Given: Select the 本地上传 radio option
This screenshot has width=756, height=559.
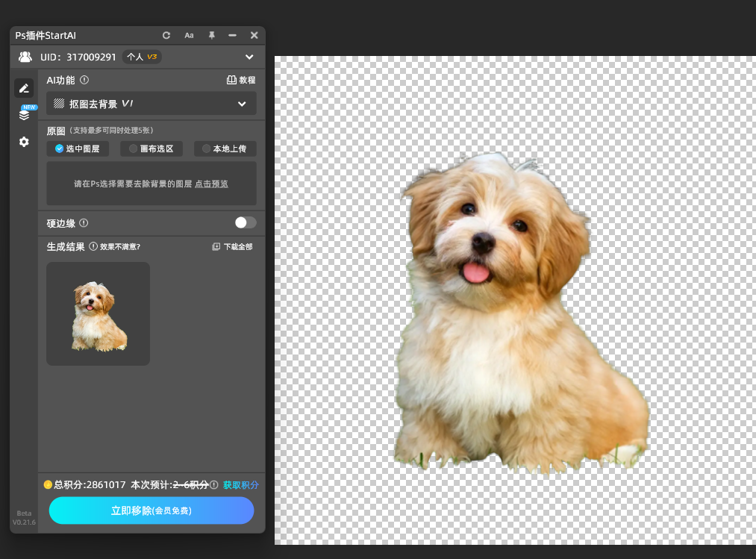Looking at the screenshot, I should (x=225, y=149).
